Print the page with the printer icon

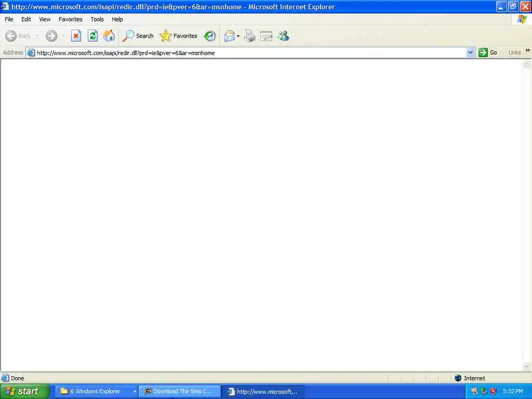[x=250, y=36]
